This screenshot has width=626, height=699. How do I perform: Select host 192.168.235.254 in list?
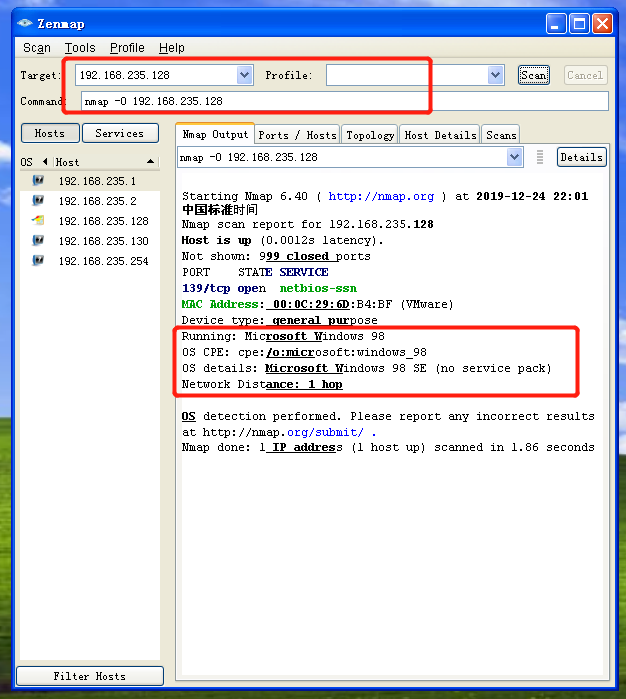click(x=90, y=261)
